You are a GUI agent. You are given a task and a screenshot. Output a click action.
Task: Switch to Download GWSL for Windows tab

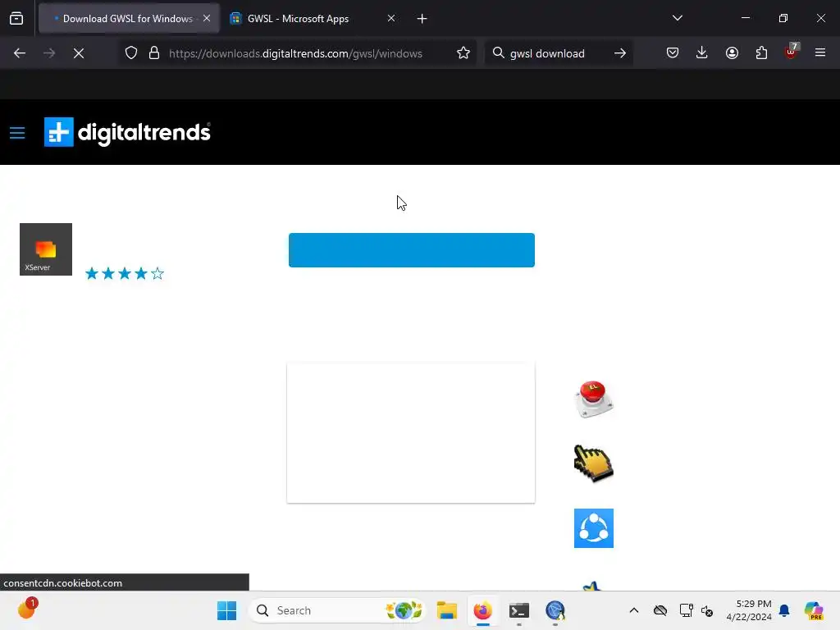pyautogui.click(x=129, y=18)
